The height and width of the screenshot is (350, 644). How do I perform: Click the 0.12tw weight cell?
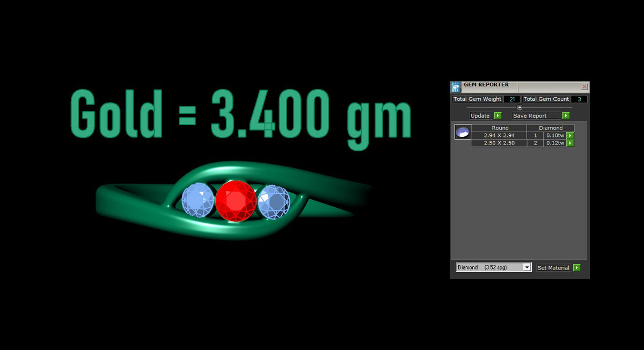tap(555, 143)
